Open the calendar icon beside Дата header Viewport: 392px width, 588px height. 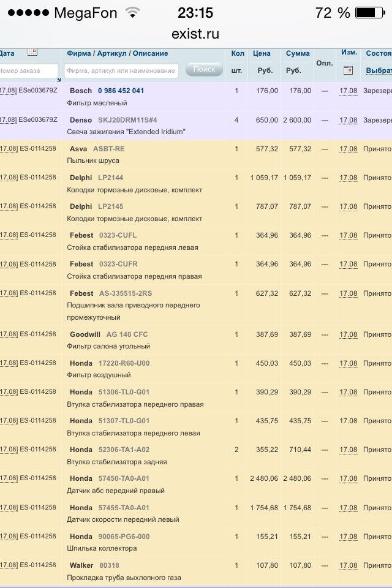(x=32, y=53)
